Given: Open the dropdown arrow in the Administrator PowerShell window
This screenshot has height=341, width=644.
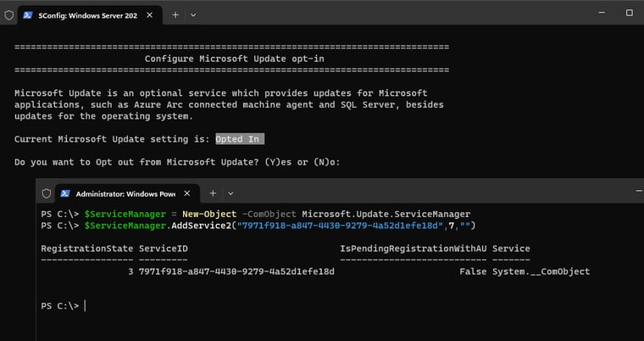Looking at the screenshot, I should pos(230,193).
